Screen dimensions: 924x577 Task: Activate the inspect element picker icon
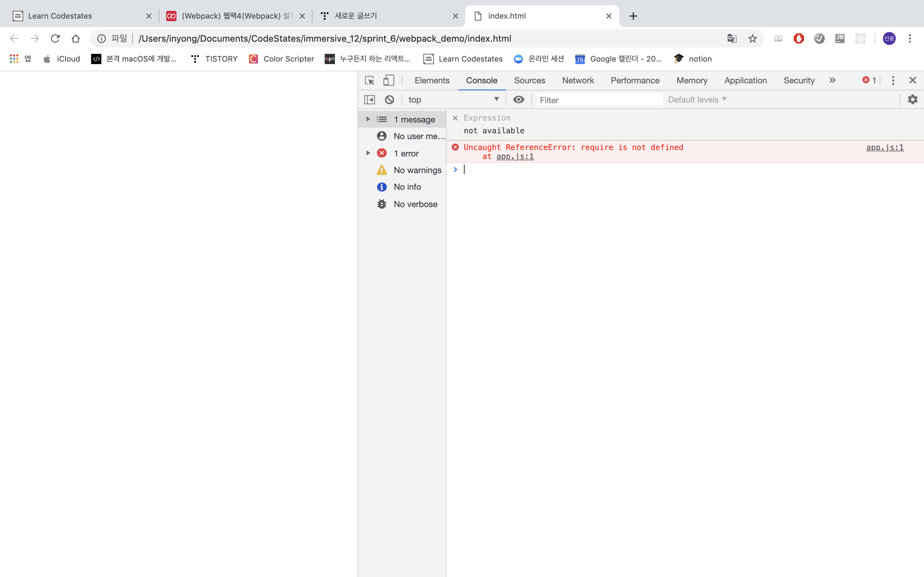(x=369, y=80)
